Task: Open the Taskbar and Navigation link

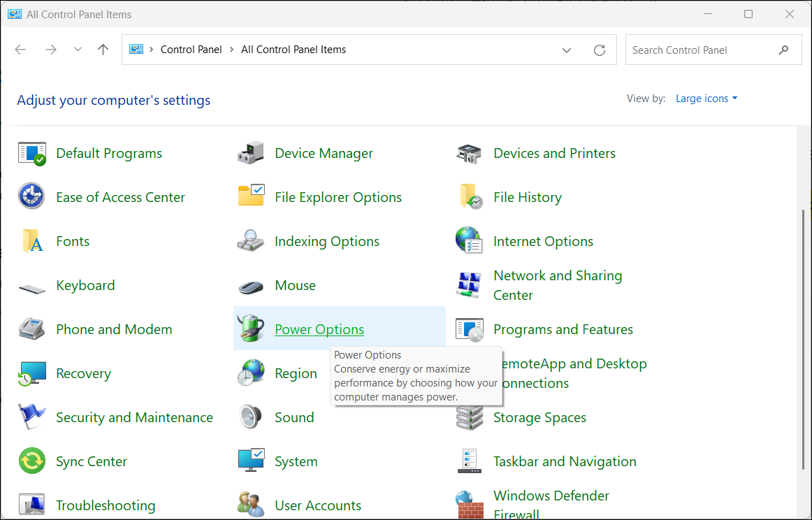Action: [565, 461]
